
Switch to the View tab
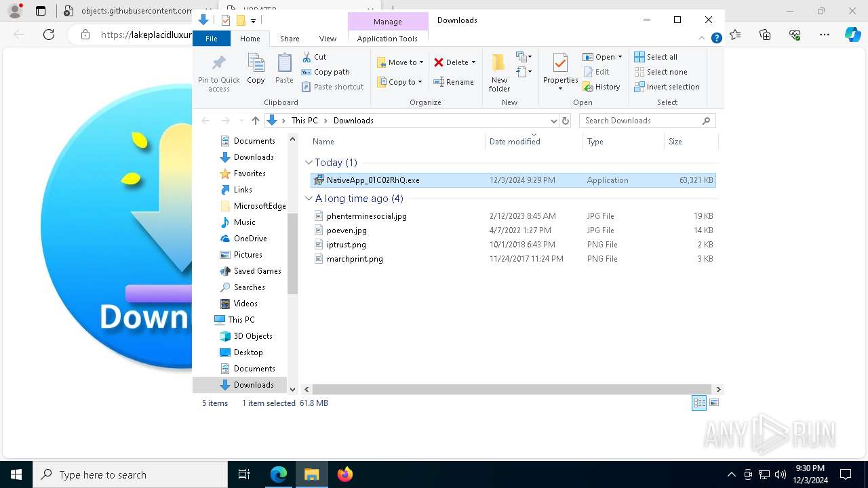[328, 39]
